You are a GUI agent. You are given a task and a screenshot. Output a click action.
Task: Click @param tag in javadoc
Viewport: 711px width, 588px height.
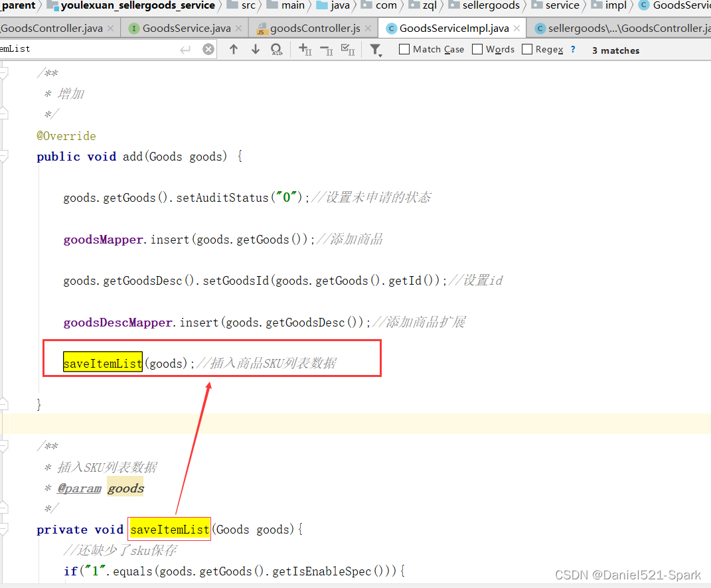tap(80, 488)
